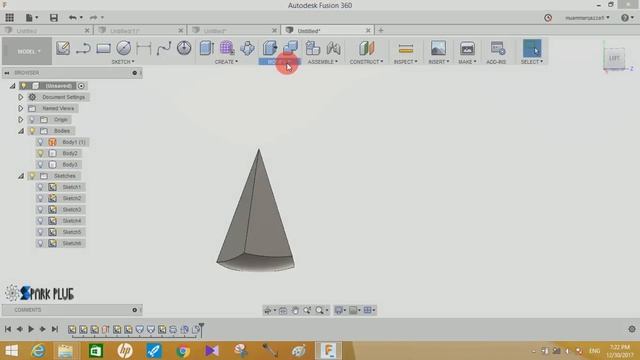The height and width of the screenshot is (360, 640).
Task: Click the Create Sketch tool icon
Action: click(x=63, y=48)
